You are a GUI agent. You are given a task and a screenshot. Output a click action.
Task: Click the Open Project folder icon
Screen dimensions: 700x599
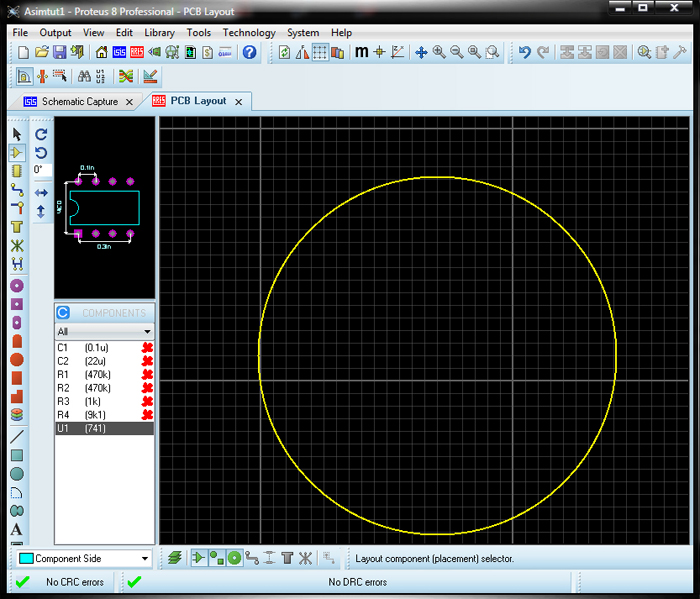click(42, 52)
